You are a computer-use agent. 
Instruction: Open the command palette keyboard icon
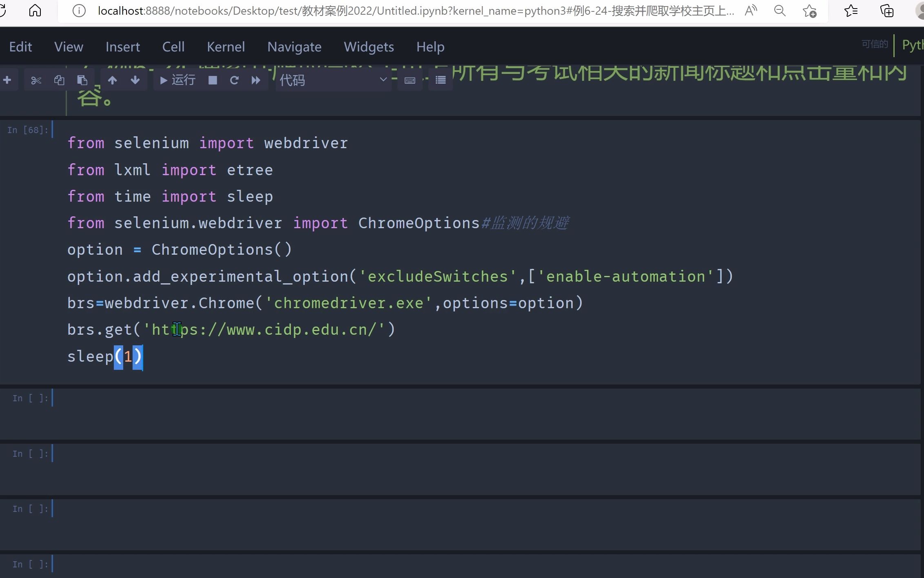pos(410,80)
